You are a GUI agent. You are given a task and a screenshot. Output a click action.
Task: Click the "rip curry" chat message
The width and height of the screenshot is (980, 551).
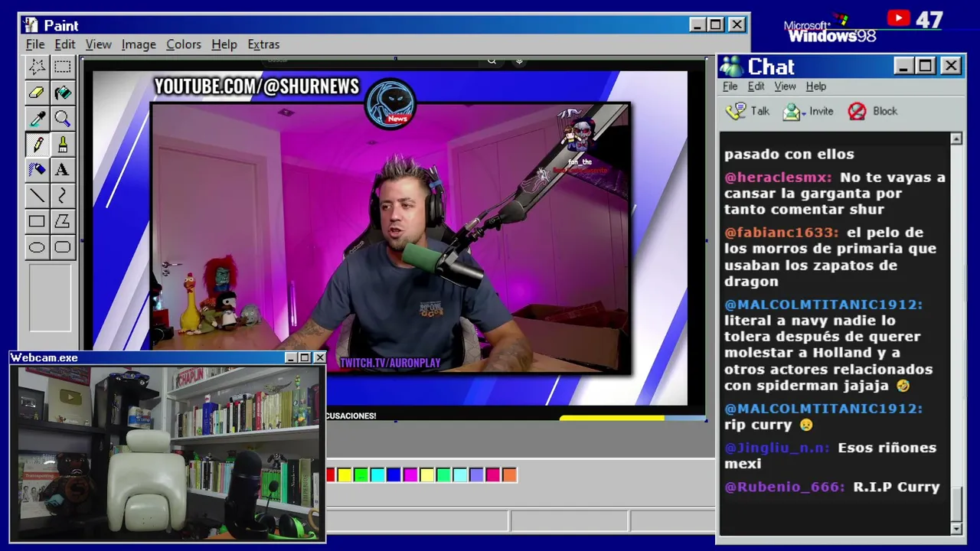tap(769, 425)
